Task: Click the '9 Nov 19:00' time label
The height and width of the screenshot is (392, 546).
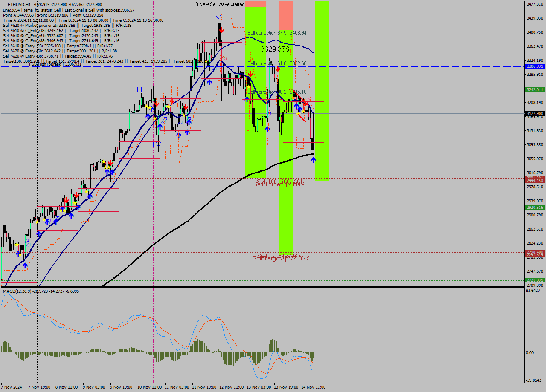Action: 121,387
